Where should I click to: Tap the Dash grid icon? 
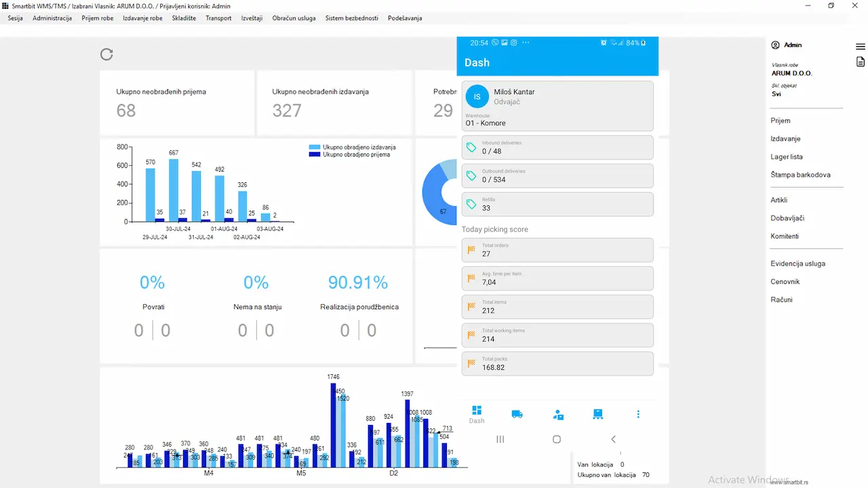pyautogui.click(x=477, y=411)
